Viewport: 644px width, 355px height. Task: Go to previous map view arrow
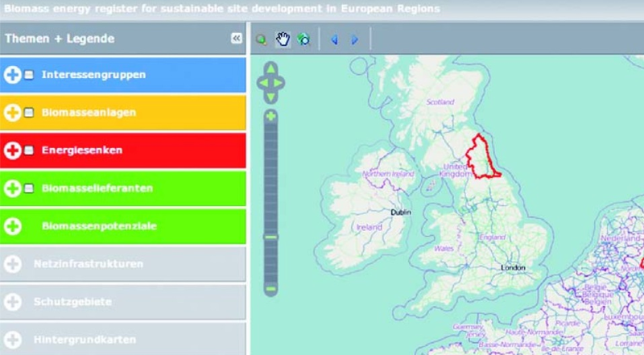point(334,39)
